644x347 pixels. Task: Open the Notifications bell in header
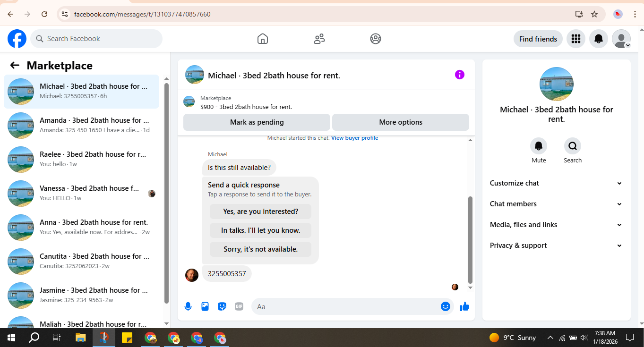[599, 39]
